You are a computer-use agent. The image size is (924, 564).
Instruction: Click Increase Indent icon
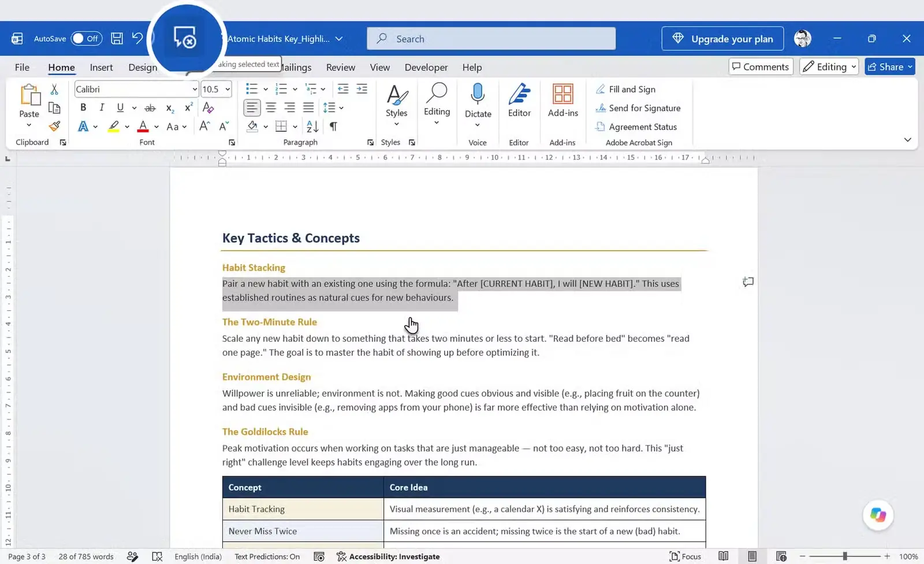coord(362,89)
